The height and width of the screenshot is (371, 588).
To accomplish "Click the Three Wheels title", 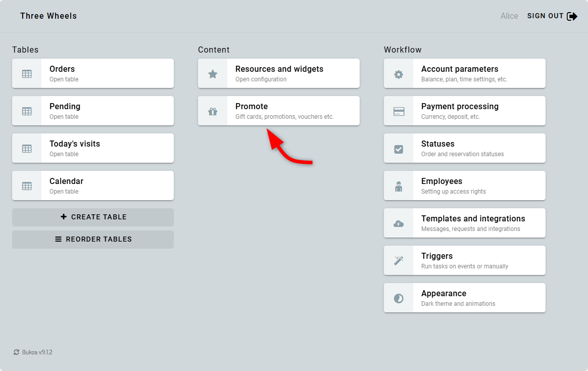I will 48,16.
